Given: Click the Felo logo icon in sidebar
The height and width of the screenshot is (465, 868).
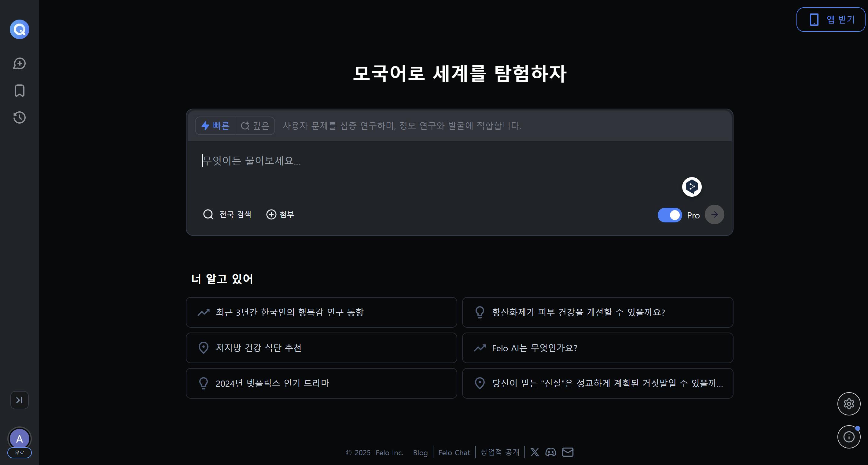Looking at the screenshot, I should (x=20, y=29).
